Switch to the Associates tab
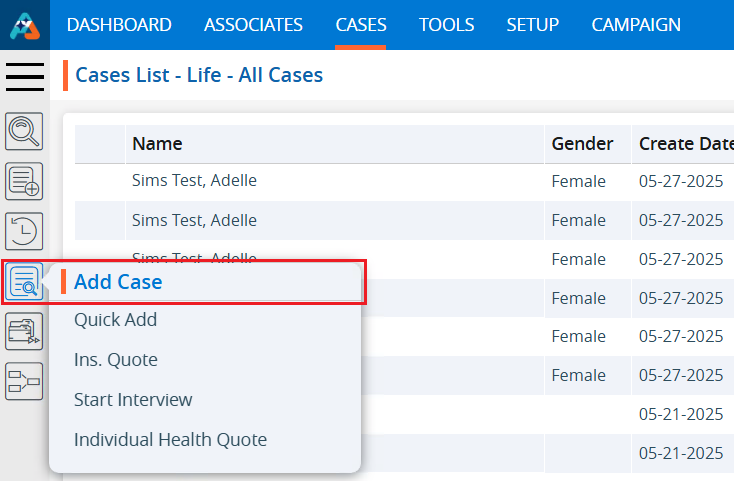This screenshot has width=734, height=481. point(253,25)
